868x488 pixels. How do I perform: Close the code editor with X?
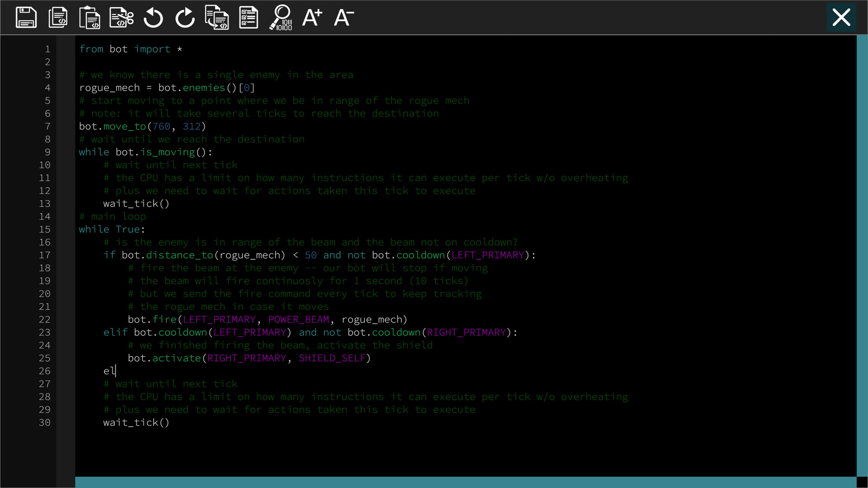point(841,18)
